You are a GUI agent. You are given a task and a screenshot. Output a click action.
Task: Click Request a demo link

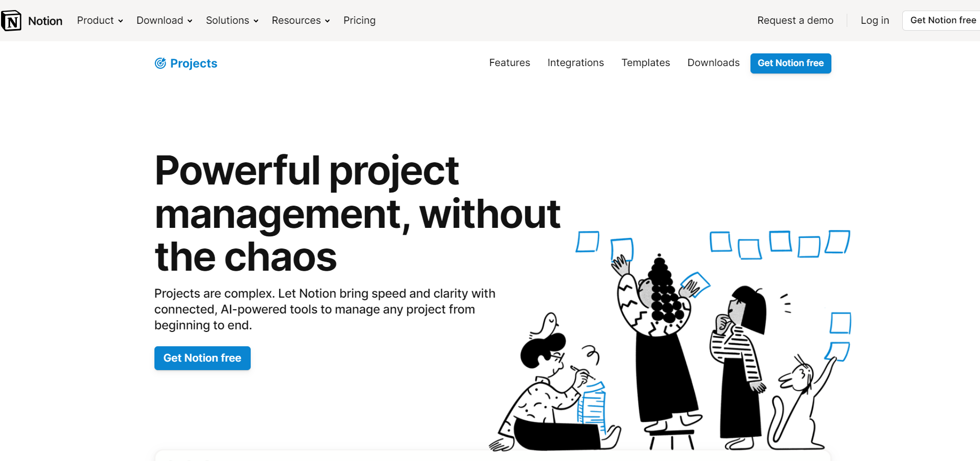795,21
